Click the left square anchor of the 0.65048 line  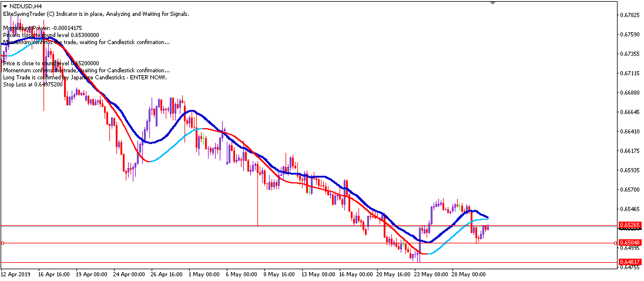[3, 243]
